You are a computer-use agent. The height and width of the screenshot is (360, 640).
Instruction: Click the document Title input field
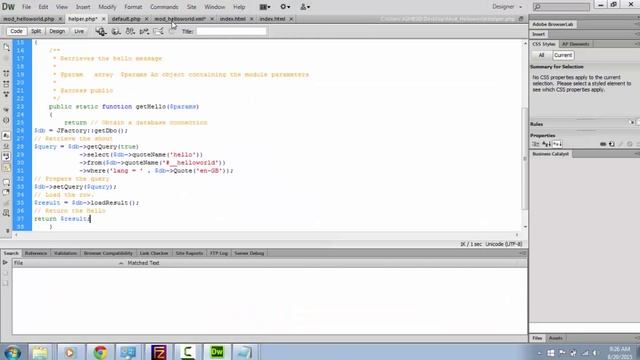click(231, 31)
